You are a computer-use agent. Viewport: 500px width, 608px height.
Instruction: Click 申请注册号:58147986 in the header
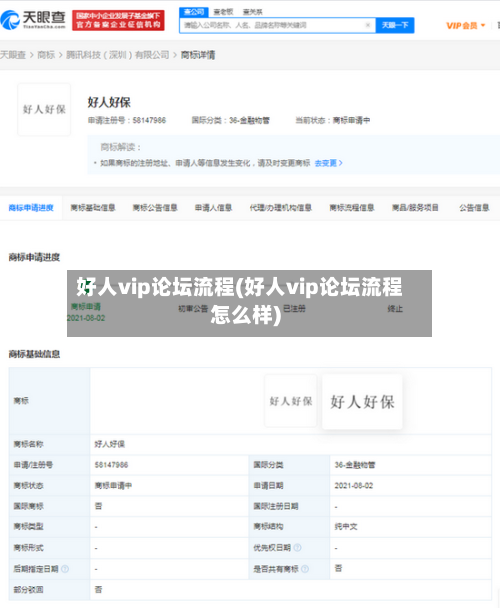coord(126,121)
